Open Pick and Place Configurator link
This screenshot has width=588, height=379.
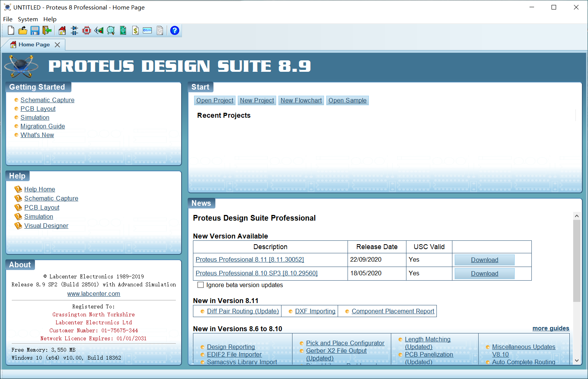(x=345, y=343)
